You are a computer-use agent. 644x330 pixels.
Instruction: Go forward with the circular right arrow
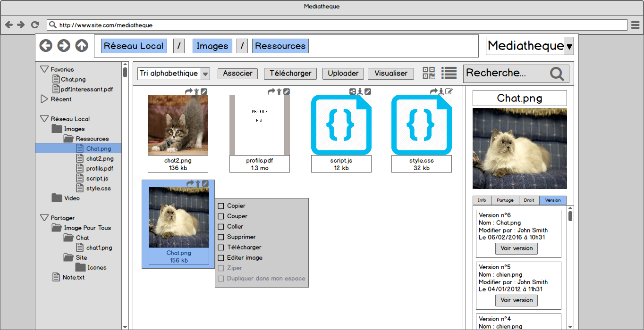click(64, 45)
